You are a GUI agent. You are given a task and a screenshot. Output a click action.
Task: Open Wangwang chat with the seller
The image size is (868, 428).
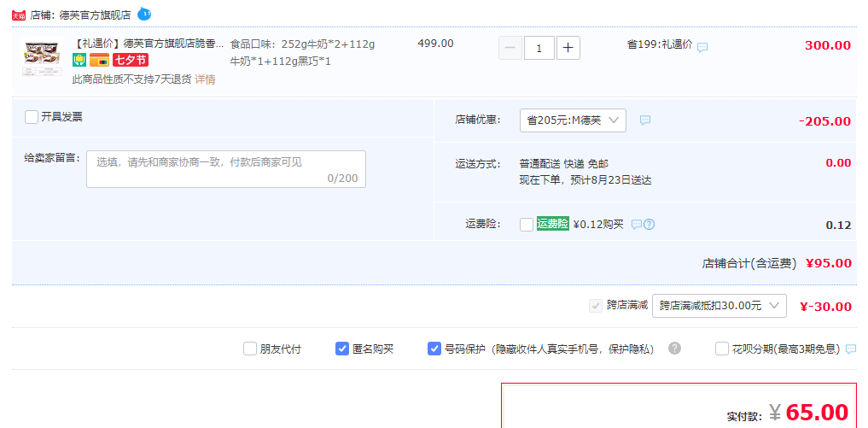coord(144,14)
